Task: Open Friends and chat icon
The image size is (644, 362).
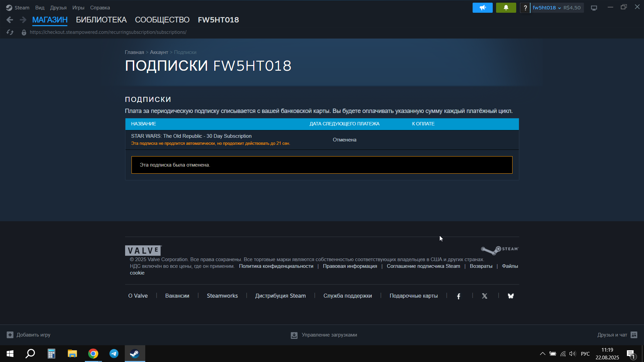Action: pyautogui.click(x=634, y=335)
